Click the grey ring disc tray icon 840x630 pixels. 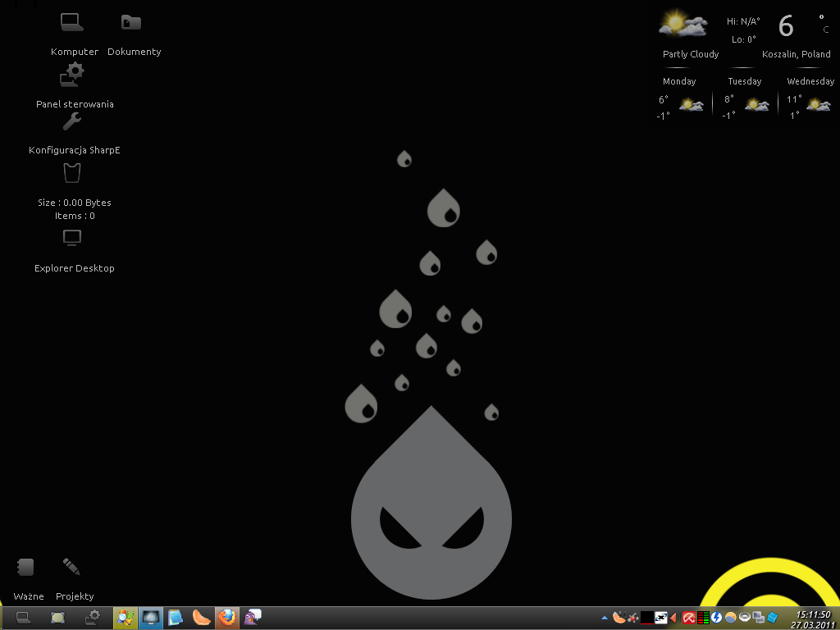(745, 618)
